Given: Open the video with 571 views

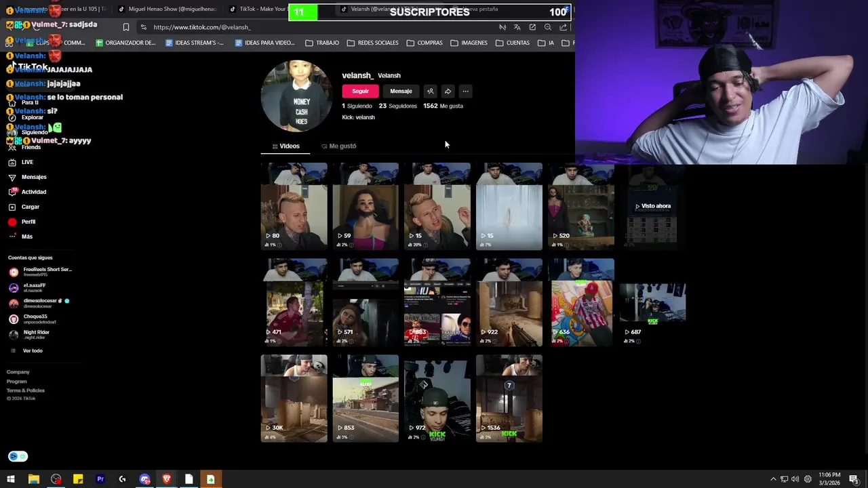Looking at the screenshot, I should pyautogui.click(x=366, y=302).
